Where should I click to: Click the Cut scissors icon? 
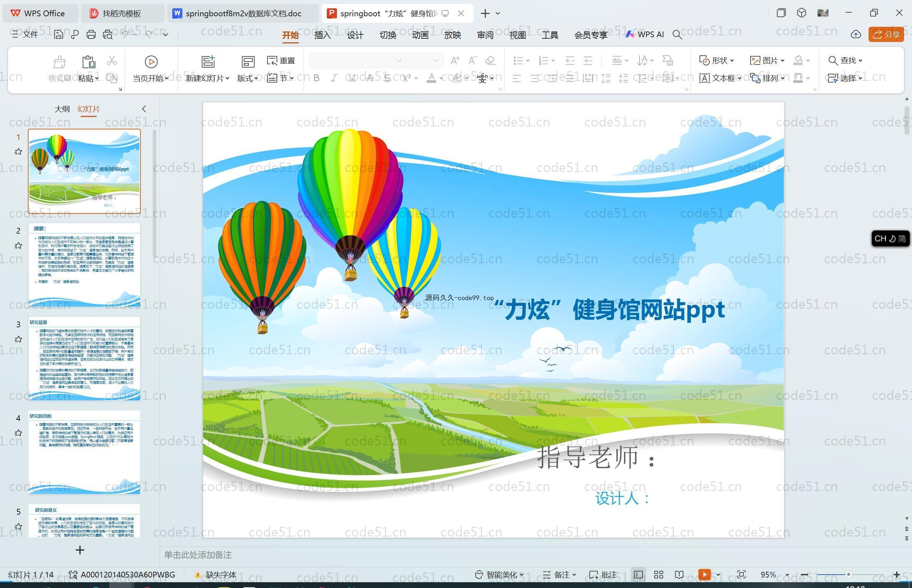click(x=111, y=61)
